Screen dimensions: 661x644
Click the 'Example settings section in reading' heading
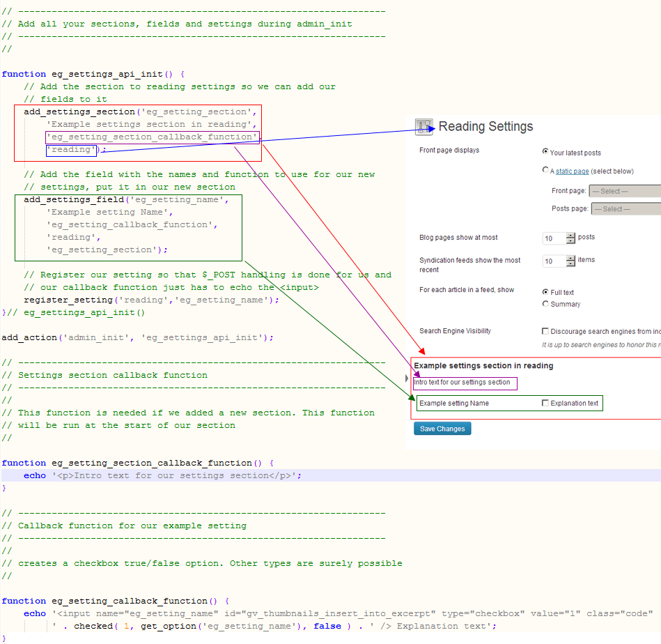(483, 365)
